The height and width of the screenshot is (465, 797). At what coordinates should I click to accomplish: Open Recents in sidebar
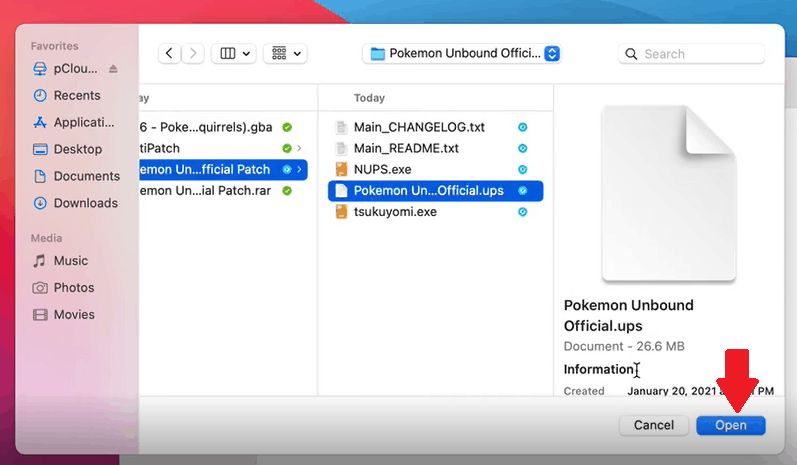coord(67,96)
